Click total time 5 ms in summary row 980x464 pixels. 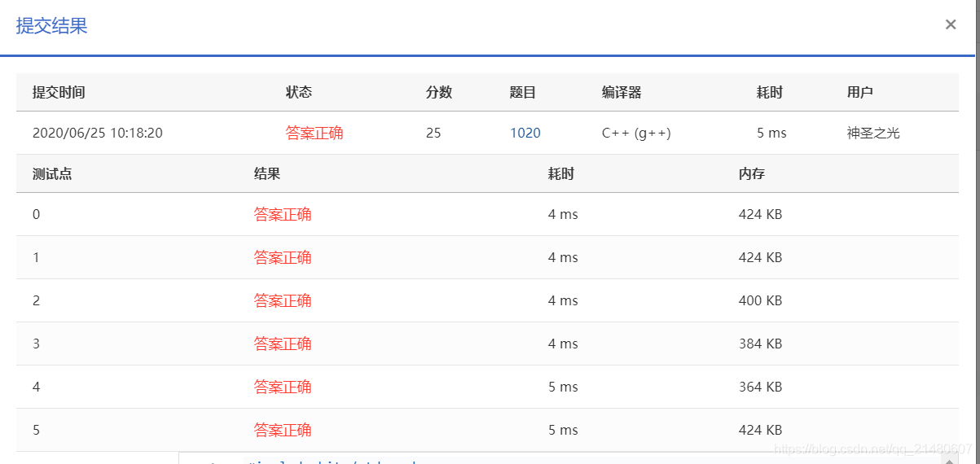point(771,133)
